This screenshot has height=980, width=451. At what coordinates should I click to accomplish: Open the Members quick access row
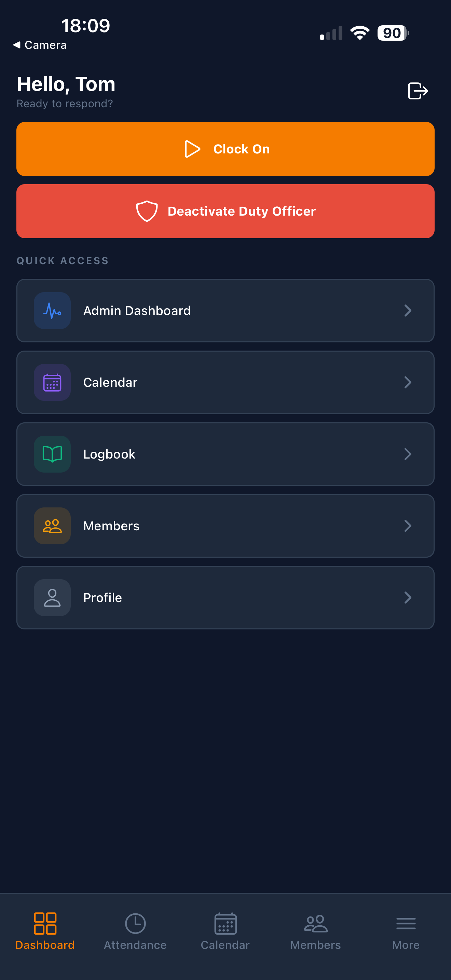225,526
